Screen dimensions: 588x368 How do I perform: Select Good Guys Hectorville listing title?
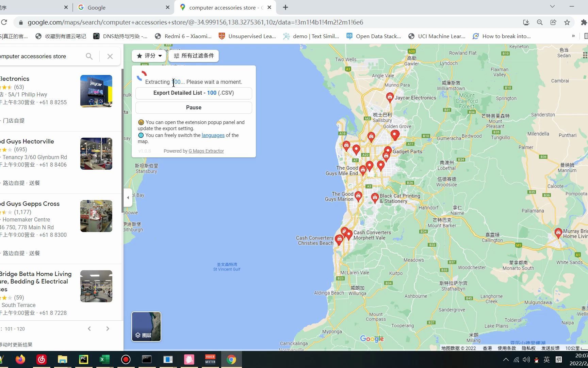tap(27, 141)
